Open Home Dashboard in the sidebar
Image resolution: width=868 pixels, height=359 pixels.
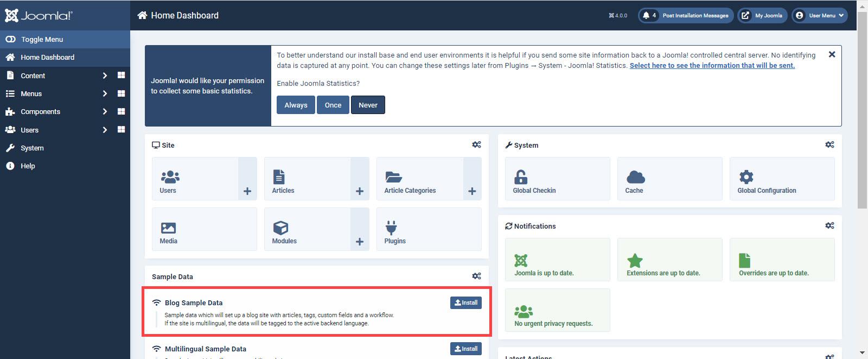pos(65,57)
